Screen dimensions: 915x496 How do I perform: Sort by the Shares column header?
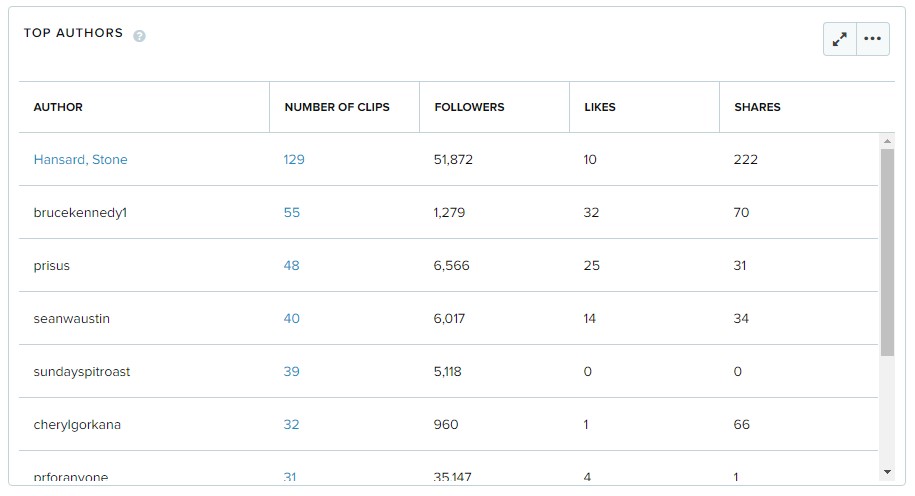(757, 107)
